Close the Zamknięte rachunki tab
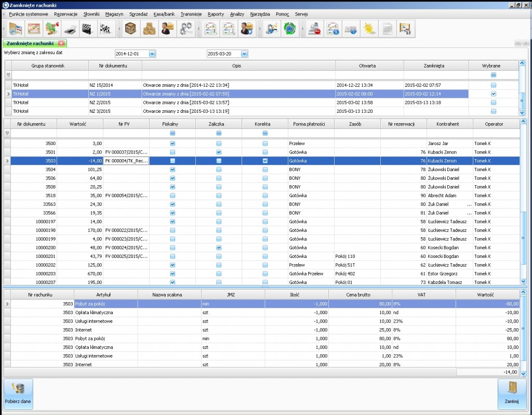The image size is (532, 415). click(61, 43)
